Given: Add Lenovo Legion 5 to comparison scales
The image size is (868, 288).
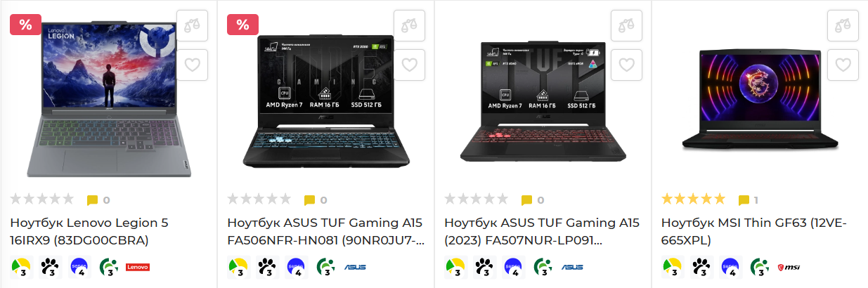Looking at the screenshot, I should pyautogui.click(x=192, y=25).
